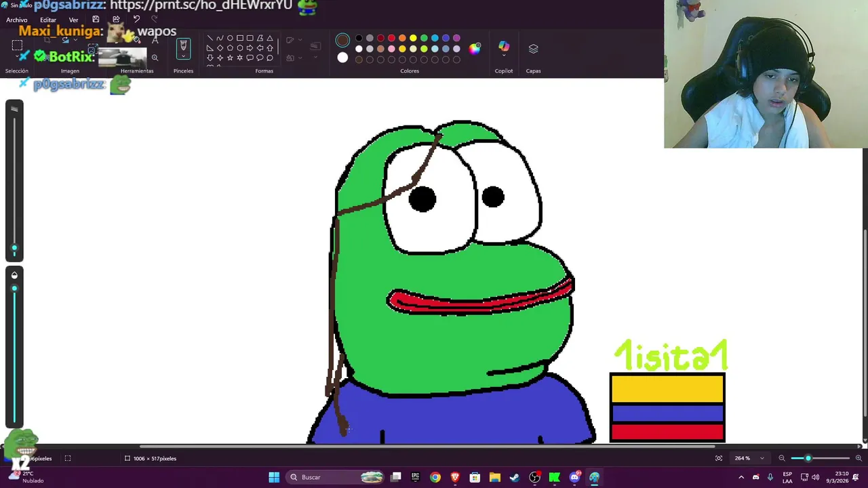Select the Four-point star shape
This screenshot has width=868, height=488.
[220, 58]
